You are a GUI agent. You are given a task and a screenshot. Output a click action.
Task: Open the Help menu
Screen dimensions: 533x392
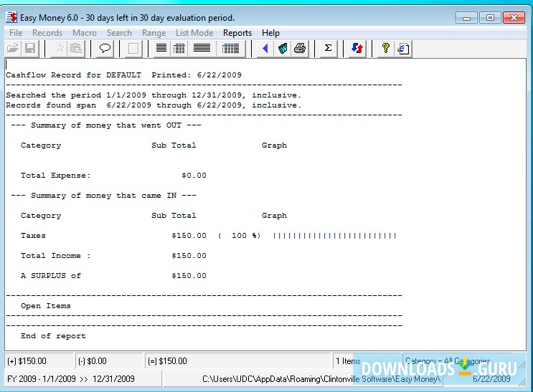coord(270,33)
